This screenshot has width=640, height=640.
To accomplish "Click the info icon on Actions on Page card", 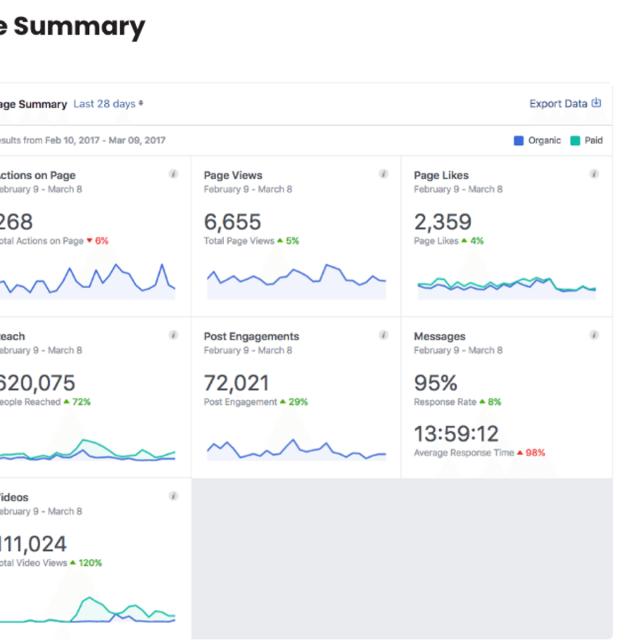I will click(x=173, y=174).
